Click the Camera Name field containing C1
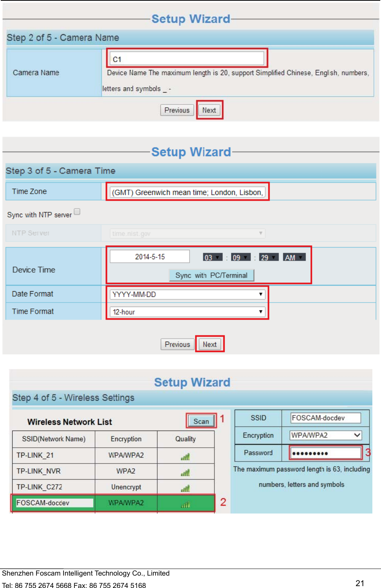Viewport: 381px width, 588px height. (187, 58)
